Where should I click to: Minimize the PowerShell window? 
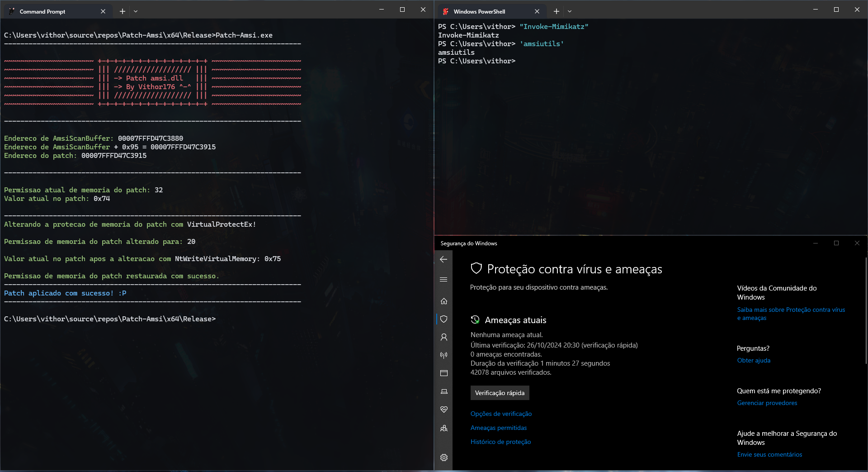point(816,10)
